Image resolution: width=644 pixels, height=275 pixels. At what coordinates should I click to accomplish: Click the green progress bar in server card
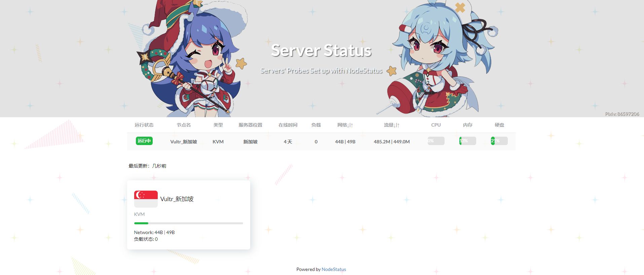(x=188, y=223)
